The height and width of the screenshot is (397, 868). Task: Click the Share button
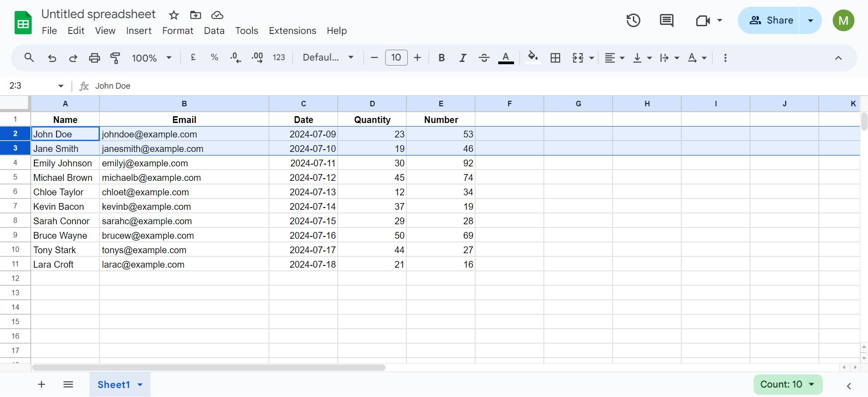click(769, 20)
